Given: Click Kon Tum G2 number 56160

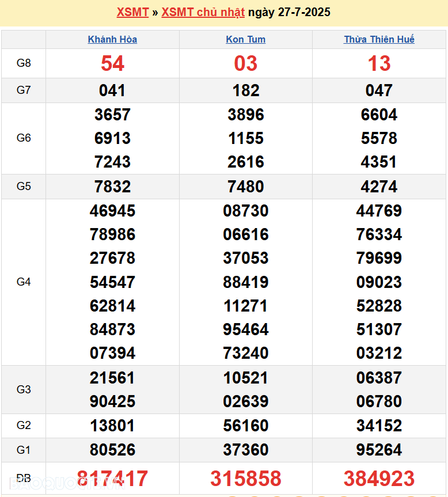Looking at the screenshot, I should point(246,426).
